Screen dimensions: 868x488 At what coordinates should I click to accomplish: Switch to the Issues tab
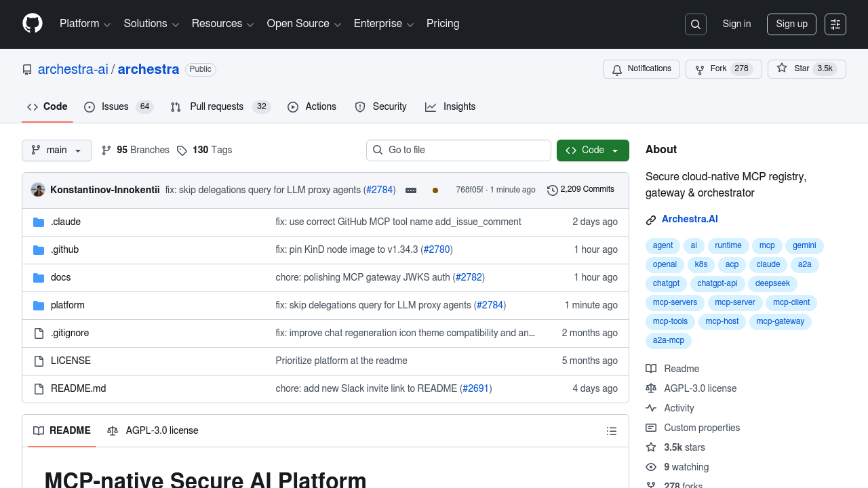coord(118,107)
